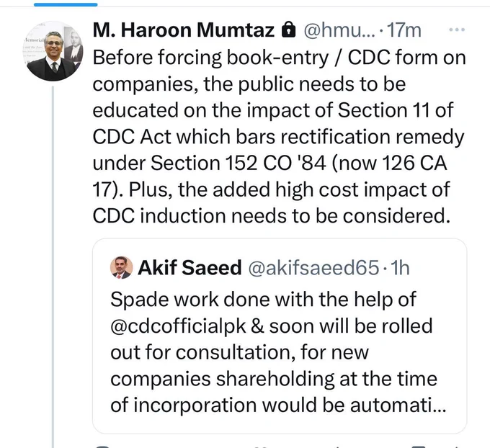Open M. Haroon Mumtaz's profile photo
Viewport: 490px width, 448px height.
(x=53, y=51)
